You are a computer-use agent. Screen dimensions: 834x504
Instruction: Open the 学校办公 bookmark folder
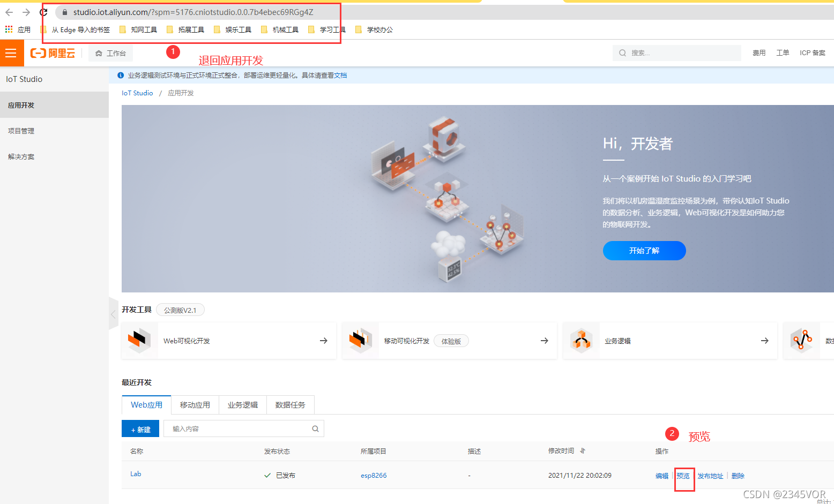coord(374,30)
